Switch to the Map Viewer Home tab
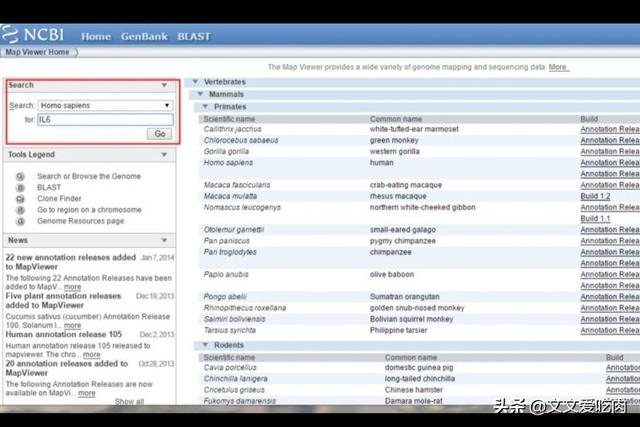The width and height of the screenshot is (640, 427). coord(39,52)
